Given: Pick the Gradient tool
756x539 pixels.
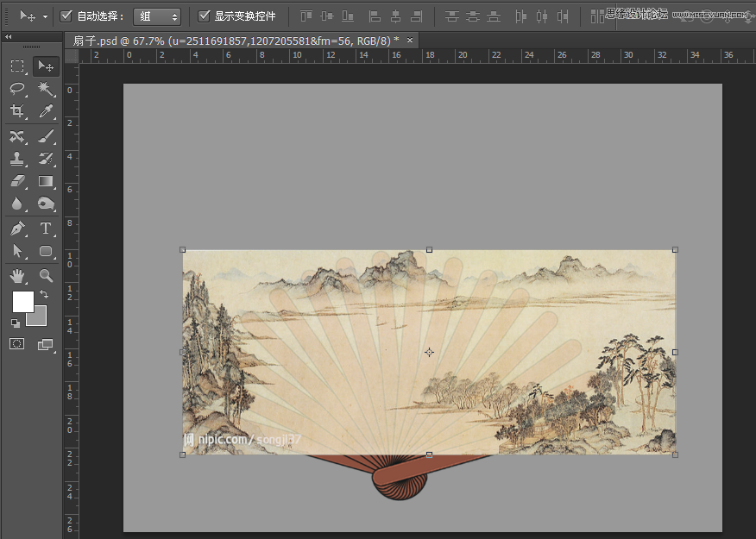Looking at the screenshot, I should click(46, 181).
